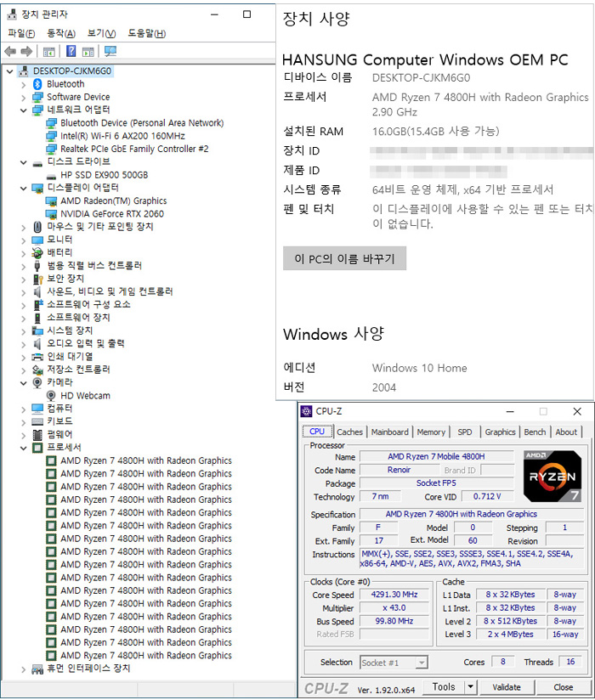The image size is (595, 700).
Task: Click the 저장소 컨트롤러 storage controller icon
Action: (37, 370)
